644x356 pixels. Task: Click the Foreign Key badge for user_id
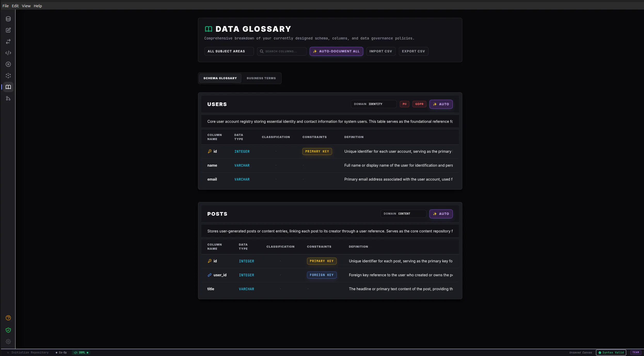click(x=322, y=275)
